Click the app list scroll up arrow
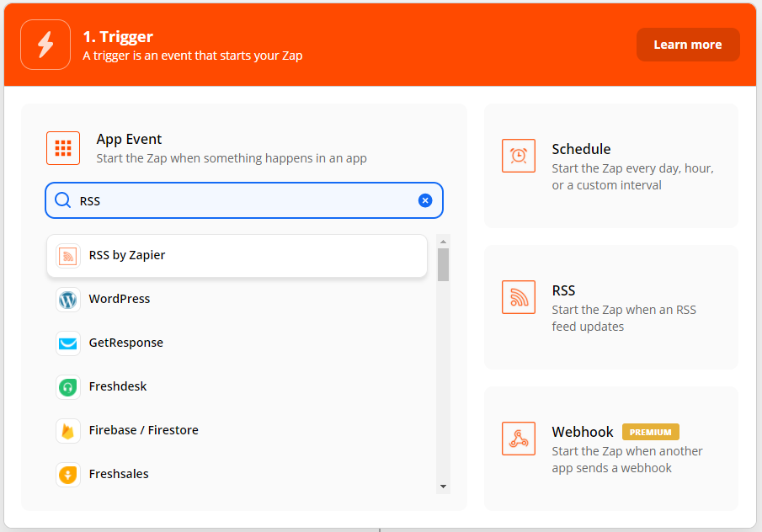 [443, 242]
